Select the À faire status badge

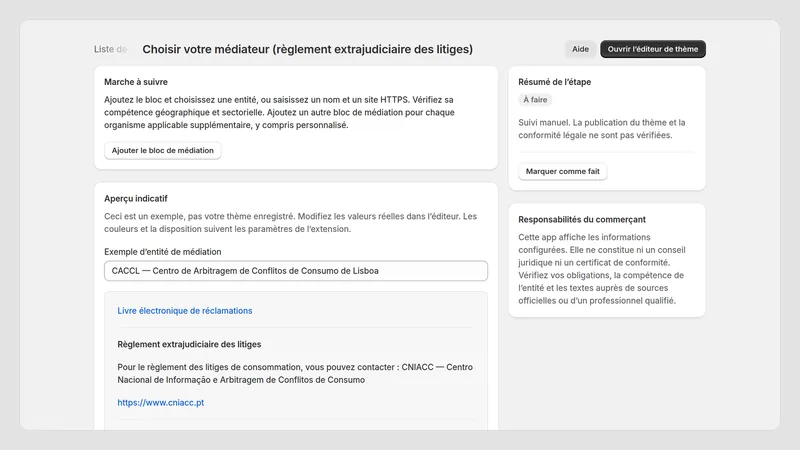coord(535,99)
